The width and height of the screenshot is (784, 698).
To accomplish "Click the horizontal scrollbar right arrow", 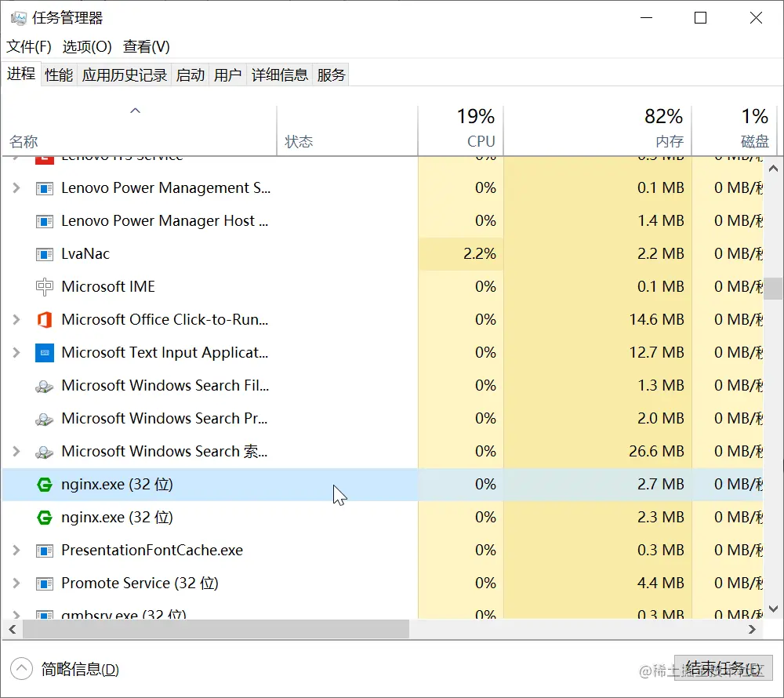I will pyautogui.click(x=752, y=630).
